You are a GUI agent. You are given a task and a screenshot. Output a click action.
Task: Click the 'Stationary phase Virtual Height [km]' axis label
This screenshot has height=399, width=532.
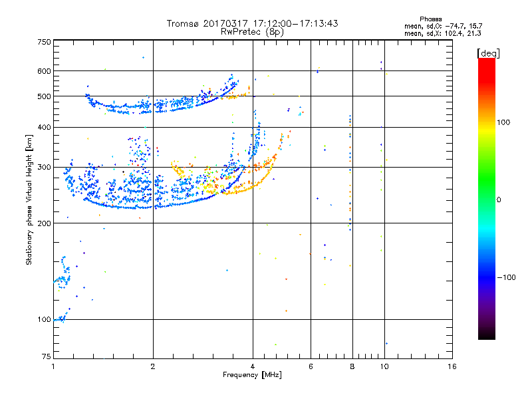[x=29, y=199]
